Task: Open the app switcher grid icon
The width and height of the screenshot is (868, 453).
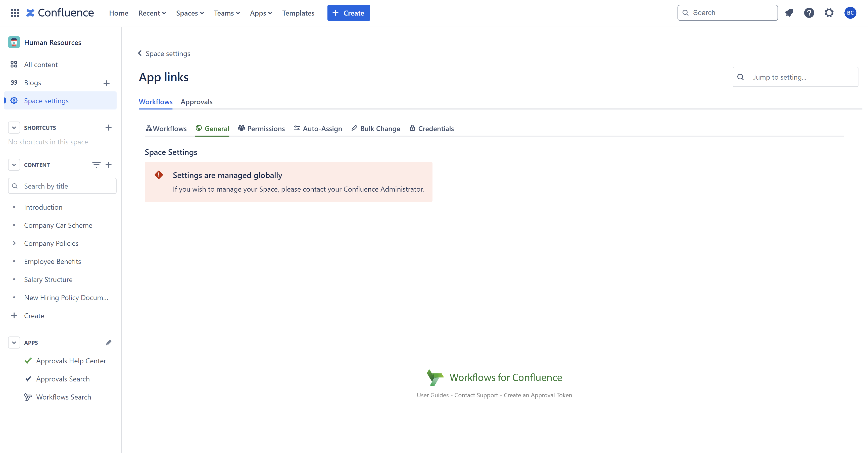Action: pos(15,13)
